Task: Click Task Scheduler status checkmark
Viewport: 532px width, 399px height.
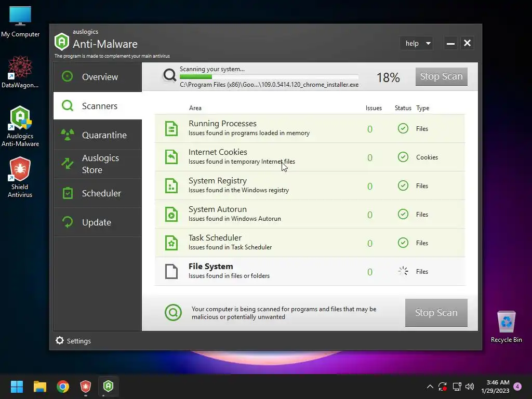Action: click(x=403, y=242)
